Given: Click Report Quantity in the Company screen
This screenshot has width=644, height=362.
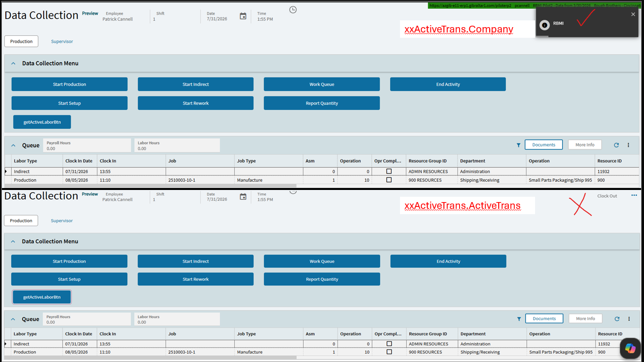Looking at the screenshot, I should click(322, 103).
